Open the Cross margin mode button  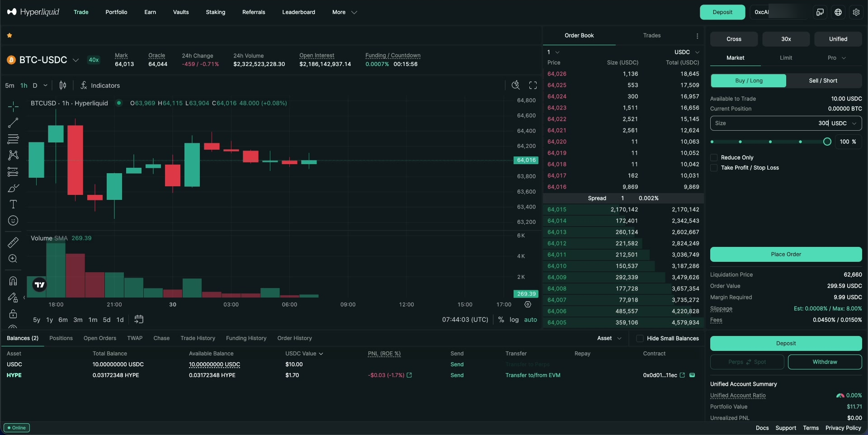click(x=734, y=39)
